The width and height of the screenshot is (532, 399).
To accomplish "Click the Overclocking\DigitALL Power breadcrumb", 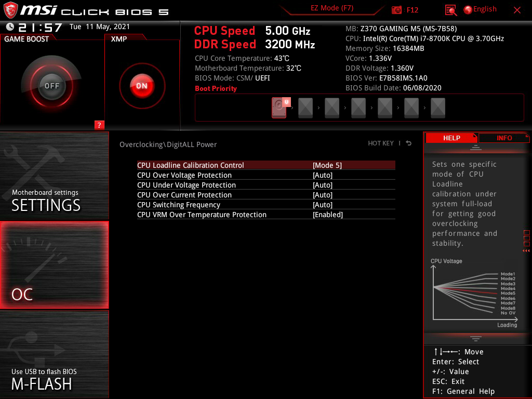I will pos(168,144).
